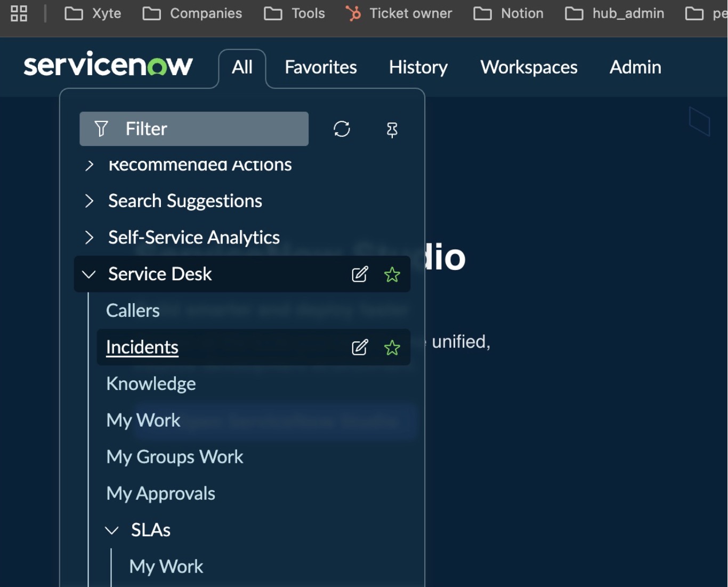Click the filter funnel icon
The width and height of the screenshot is (728, 587).
[x=101, y=128]
